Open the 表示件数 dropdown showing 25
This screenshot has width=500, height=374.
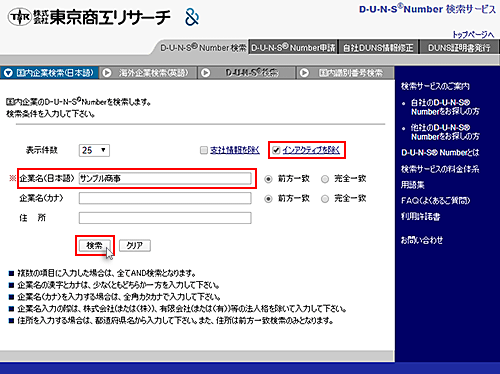(x=94, y=150)
